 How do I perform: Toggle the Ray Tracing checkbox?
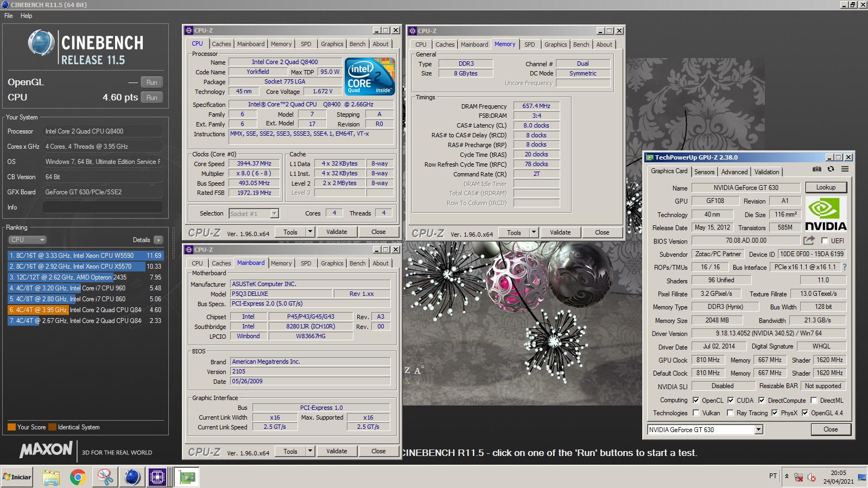(x=730, y=413)
